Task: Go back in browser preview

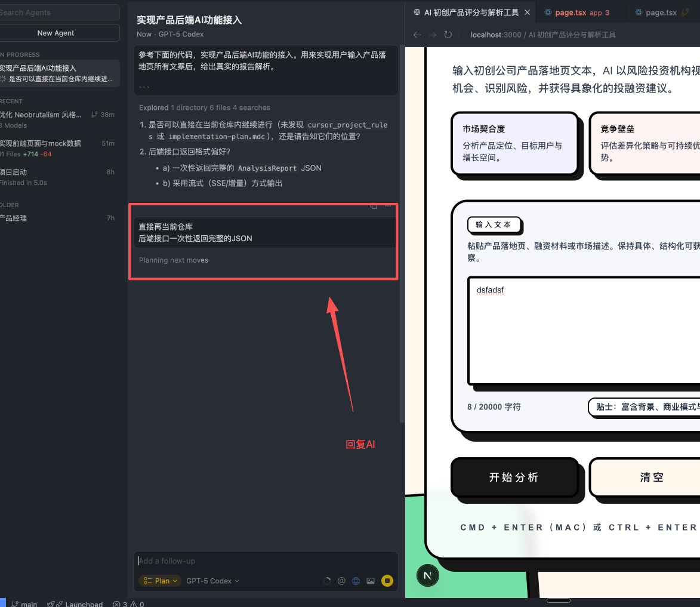Action: pyautogui.click(x=417, y=35)
